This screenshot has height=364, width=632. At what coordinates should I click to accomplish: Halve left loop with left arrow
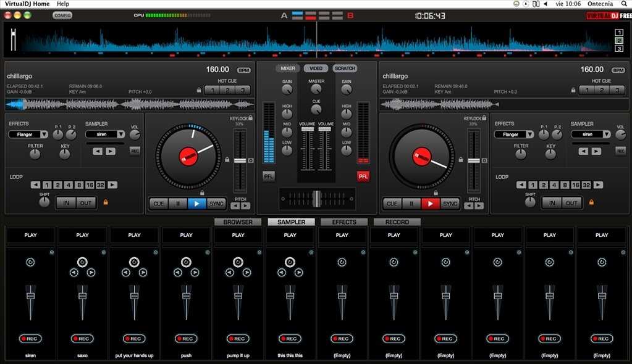pyautogui.click(x=35, y=185)
